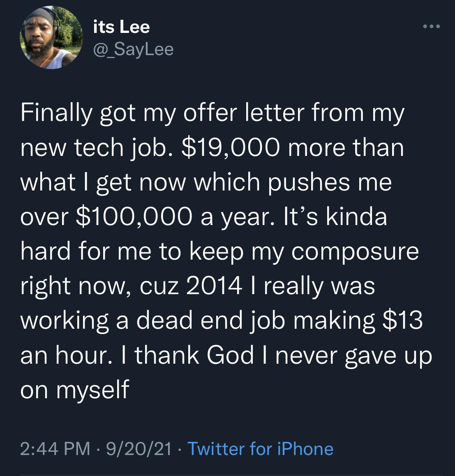Image resolution: width=455 pixels, height=476 pixels.
Task: Click the @_SayLee handle
Action: [x=134, y=49]
